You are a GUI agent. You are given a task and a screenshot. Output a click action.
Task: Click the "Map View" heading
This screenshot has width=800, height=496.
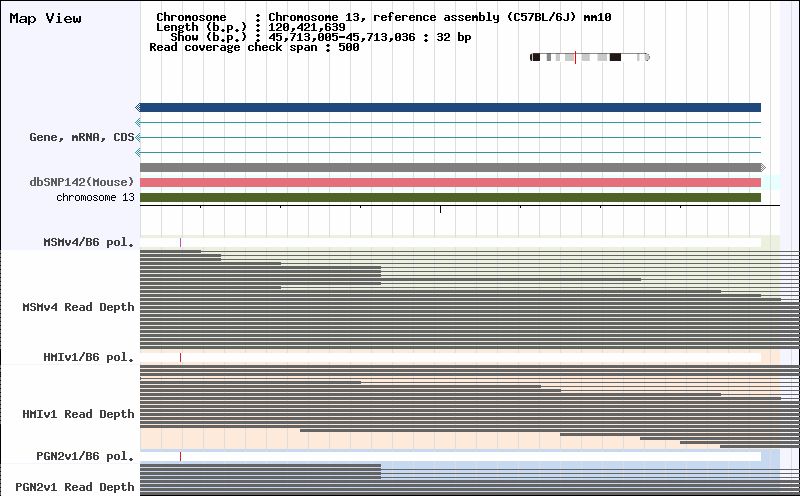(x=45, y=19)
